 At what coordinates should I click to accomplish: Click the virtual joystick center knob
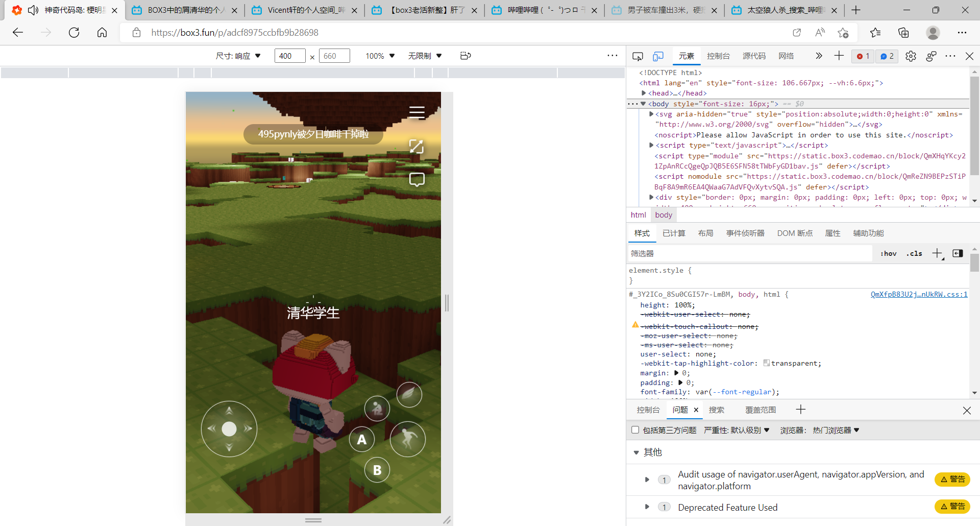[229, 429]
